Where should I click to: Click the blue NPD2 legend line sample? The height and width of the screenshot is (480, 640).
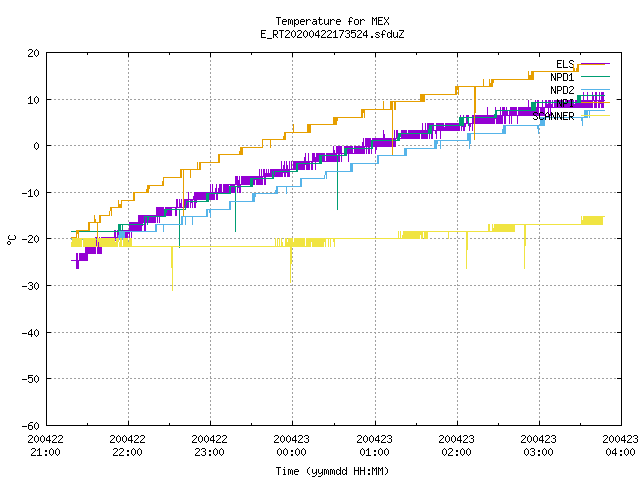point(595,89)
